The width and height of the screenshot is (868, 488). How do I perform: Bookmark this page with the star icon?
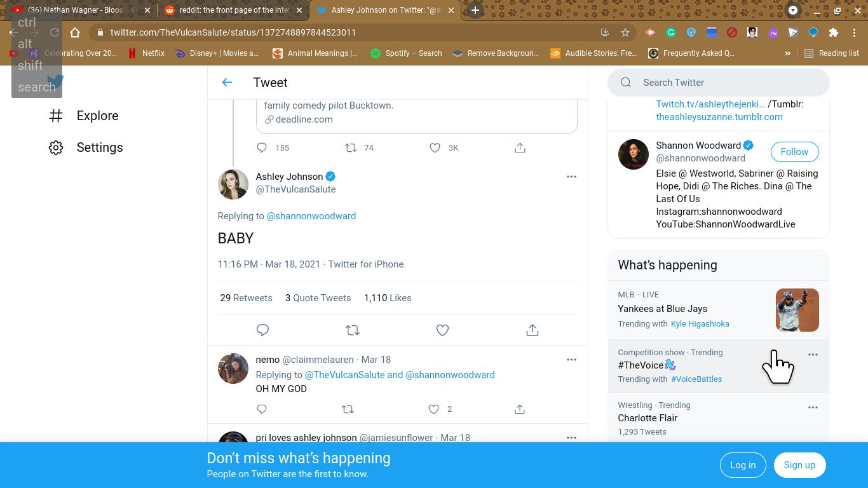pyautogui.click(x=625, y=32)
